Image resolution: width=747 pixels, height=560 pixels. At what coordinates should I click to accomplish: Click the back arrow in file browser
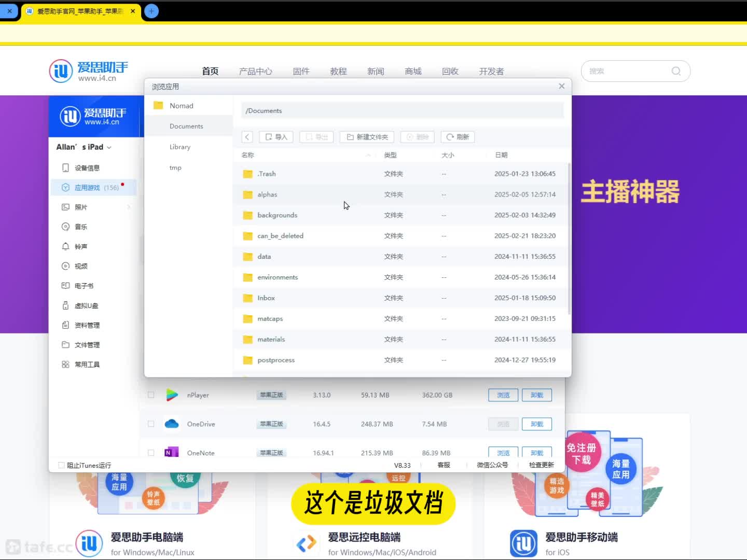[247, 137]
